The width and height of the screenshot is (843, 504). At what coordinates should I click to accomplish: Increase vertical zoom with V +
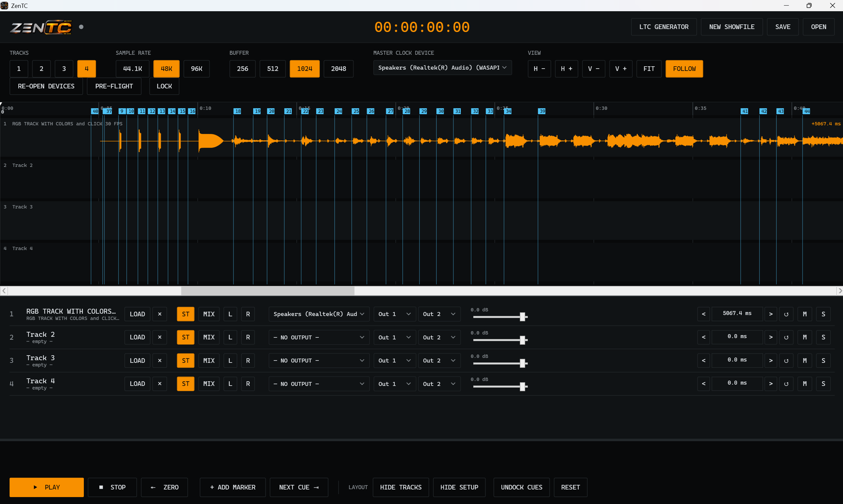[621, 69]
